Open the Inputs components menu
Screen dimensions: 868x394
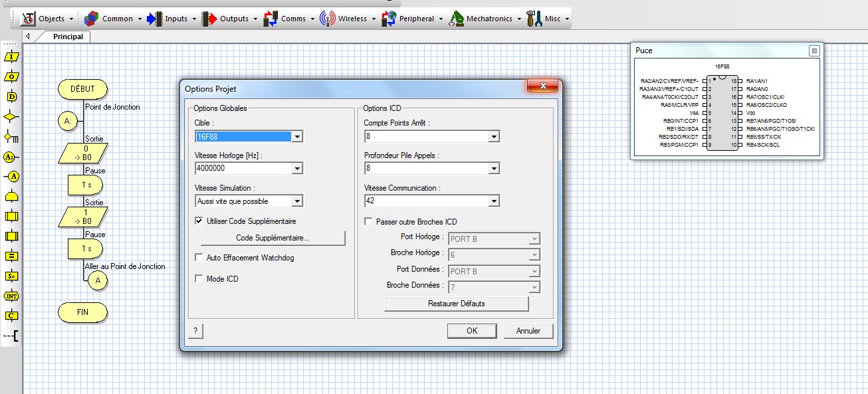[172, 19]
